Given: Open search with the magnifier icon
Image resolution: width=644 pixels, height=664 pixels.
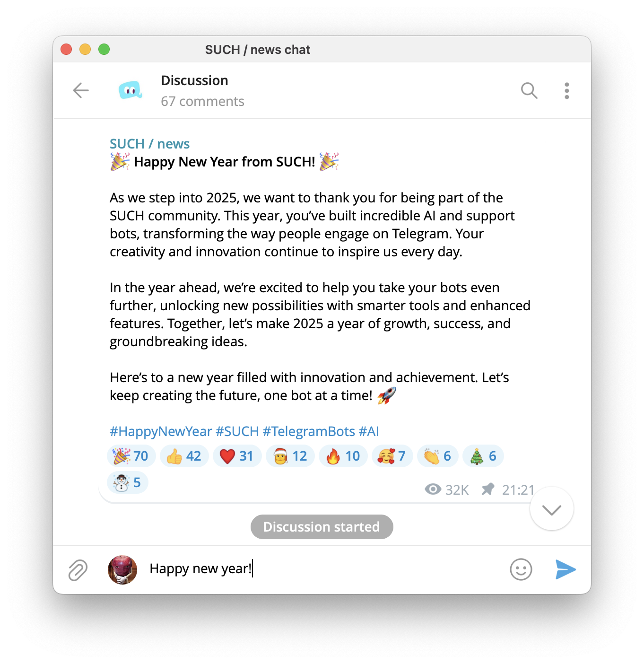Looking at the screenshot, I should coord(529,90).
